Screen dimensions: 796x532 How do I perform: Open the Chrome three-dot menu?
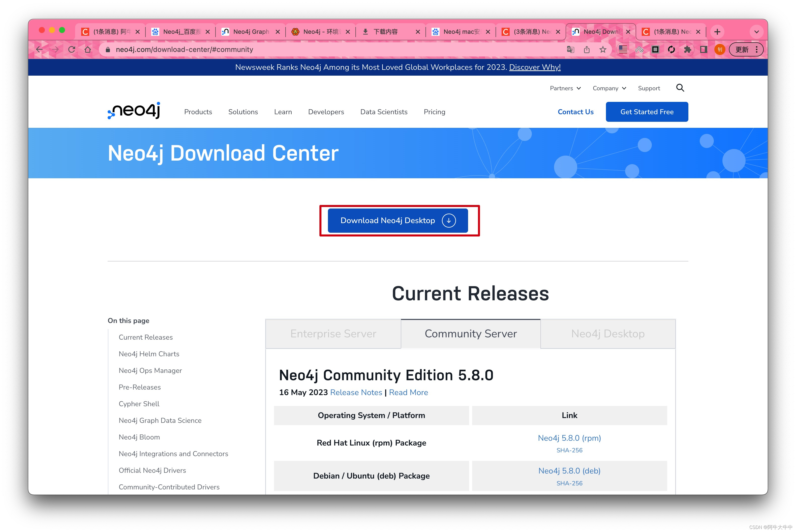[757, 49]
